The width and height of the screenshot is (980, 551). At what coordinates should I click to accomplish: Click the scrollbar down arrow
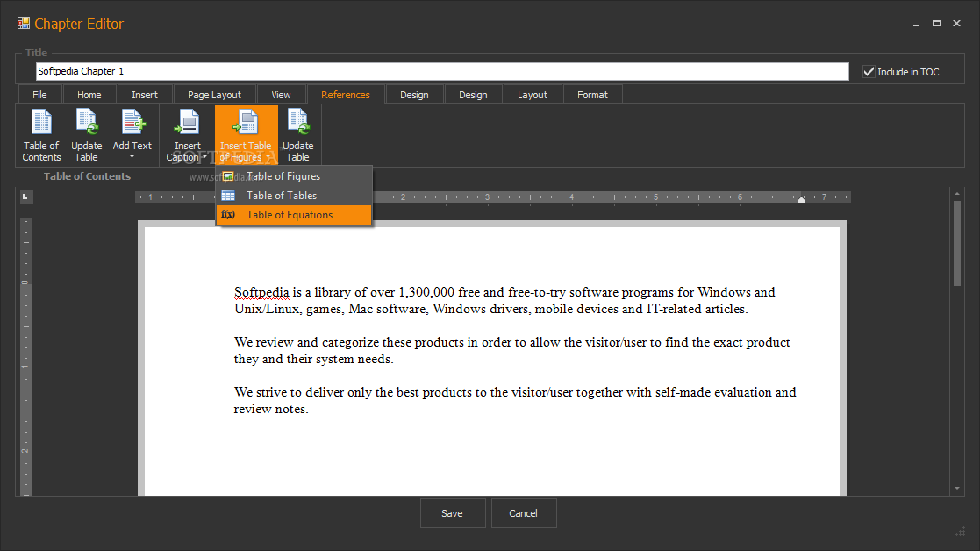(957, 488)
